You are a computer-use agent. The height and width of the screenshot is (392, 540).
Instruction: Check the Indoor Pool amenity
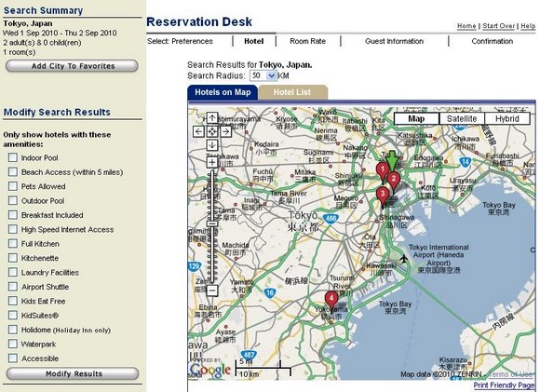(x=13, y=157)
